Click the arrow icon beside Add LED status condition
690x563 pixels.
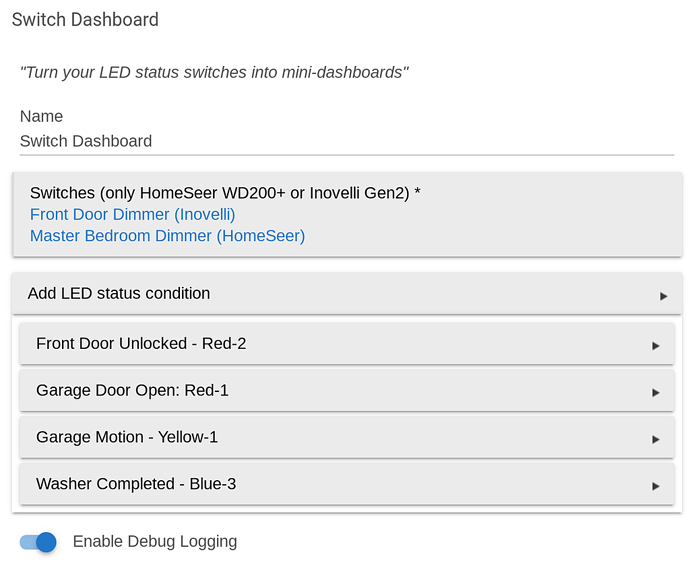point(663,296)
